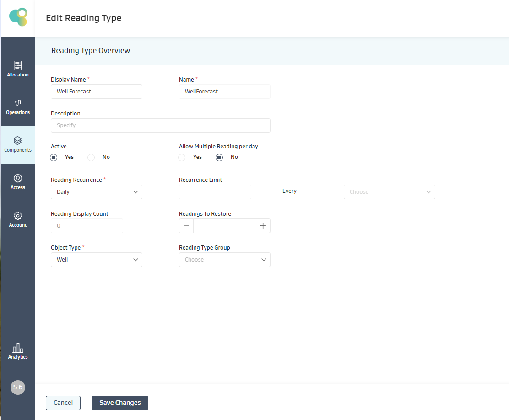Click the Save Changes button
This screenshot has width=509, height=420.
(x=120, y=403)
